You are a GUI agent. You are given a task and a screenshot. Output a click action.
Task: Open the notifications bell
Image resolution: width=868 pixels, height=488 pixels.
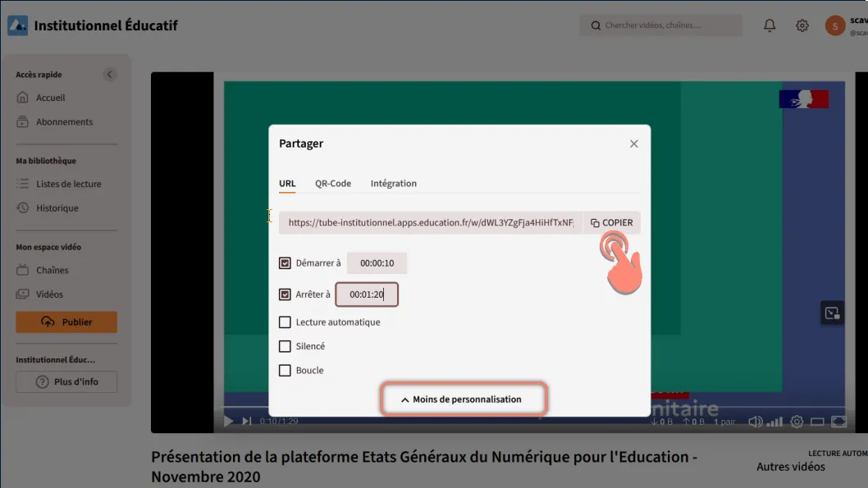pyautogui.click(x=770, y=25)
